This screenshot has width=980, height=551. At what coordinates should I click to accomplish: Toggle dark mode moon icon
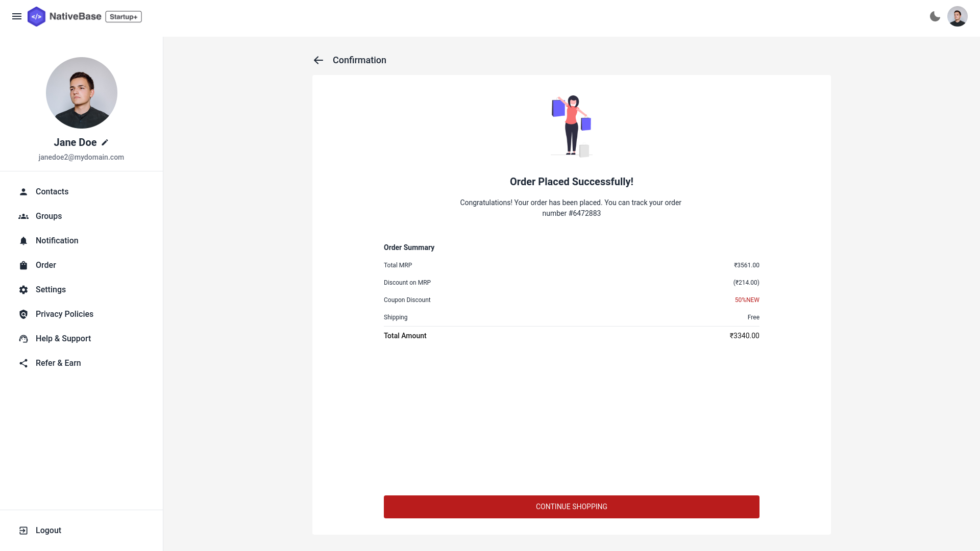coord(934,16)
